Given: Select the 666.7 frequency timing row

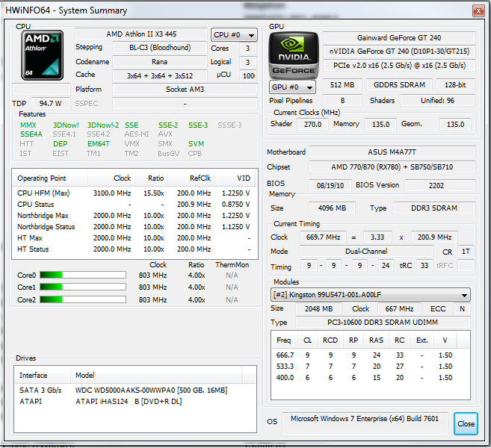Looking at the screenshot, I should (370, 355).
